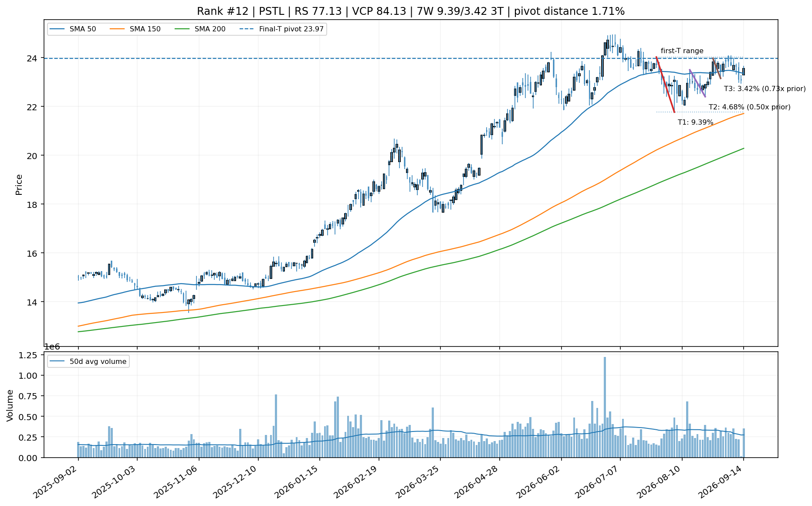
Task: Click the SMA 50 legend entry
Action: 73,29
